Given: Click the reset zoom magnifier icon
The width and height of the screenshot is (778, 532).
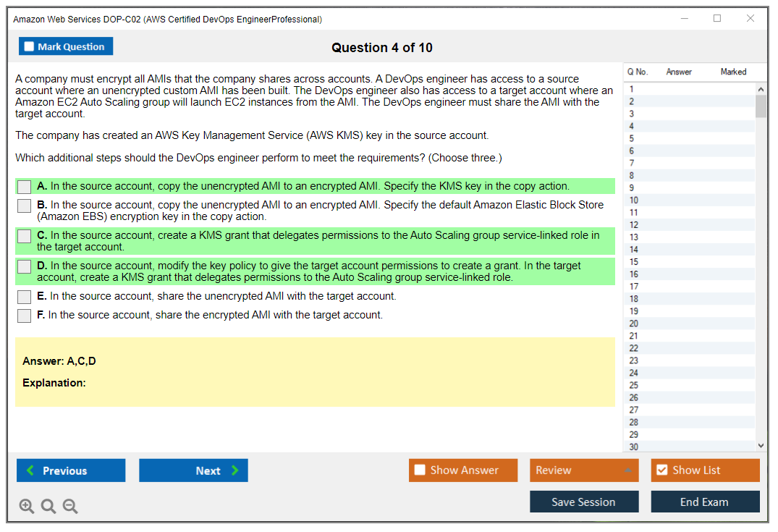Looking at the screenshot, I should tap(48, 507).
